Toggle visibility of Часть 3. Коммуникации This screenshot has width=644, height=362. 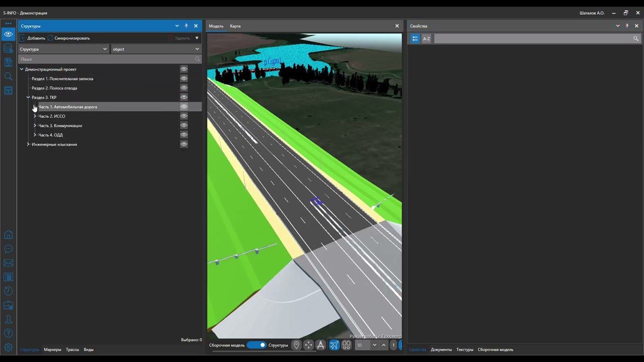pyautogui.click(x=184, y=125)
